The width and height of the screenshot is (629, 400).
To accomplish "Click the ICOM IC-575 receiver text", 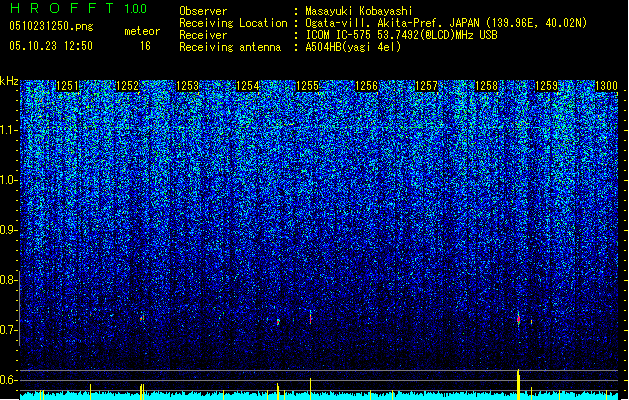I will [x=401, y=35].
